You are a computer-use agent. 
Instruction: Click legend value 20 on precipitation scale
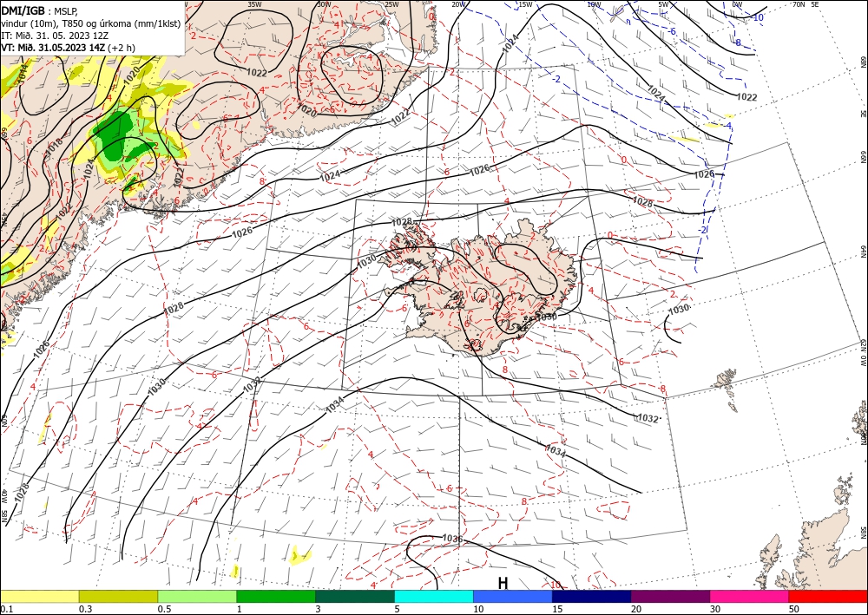636,609
